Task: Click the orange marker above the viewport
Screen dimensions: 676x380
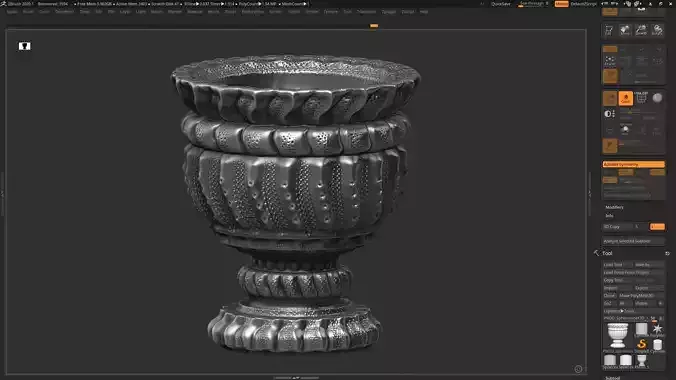Action: point(374,26)
